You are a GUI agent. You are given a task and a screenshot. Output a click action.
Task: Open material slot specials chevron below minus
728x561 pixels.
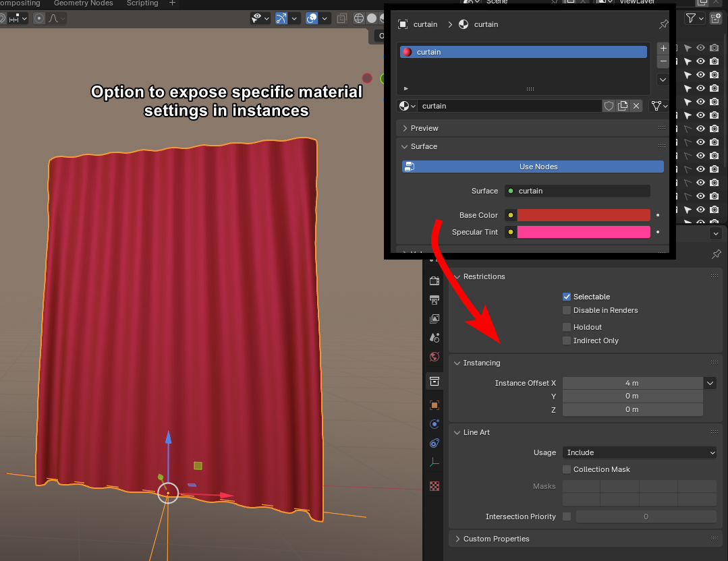(x=663, y=80)
